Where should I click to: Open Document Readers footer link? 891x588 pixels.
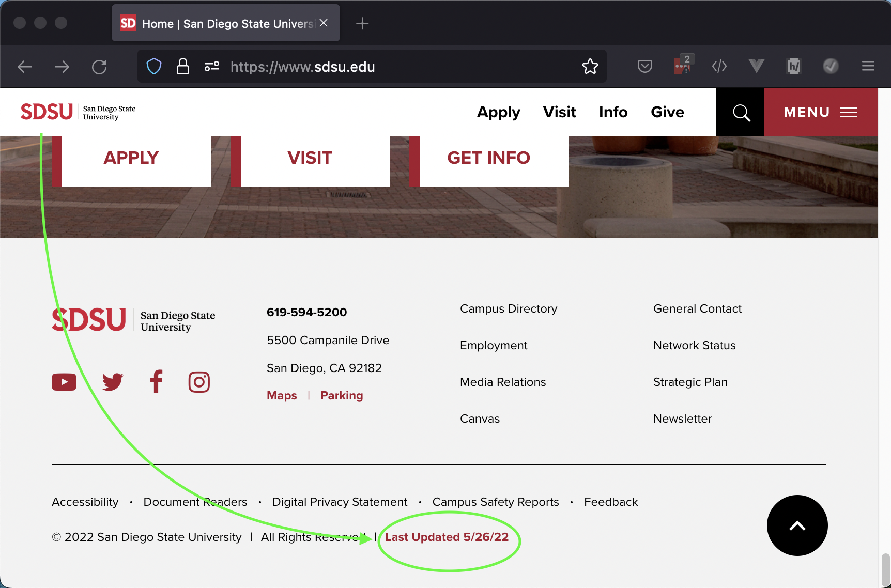(195, 502)
